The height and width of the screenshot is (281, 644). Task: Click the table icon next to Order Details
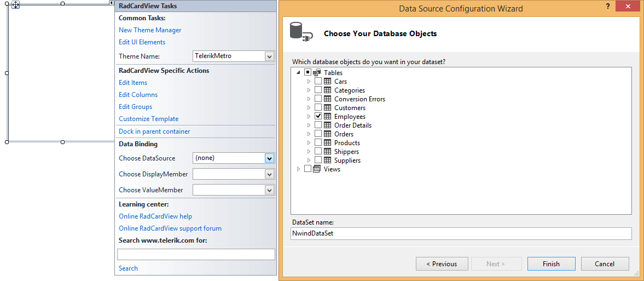[327, 125]
